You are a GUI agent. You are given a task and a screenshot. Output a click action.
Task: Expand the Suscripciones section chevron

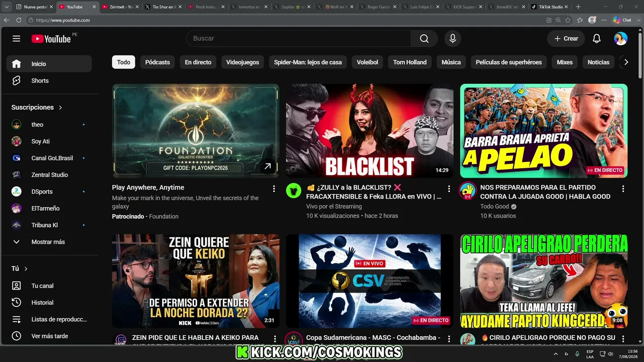(60, 108)
